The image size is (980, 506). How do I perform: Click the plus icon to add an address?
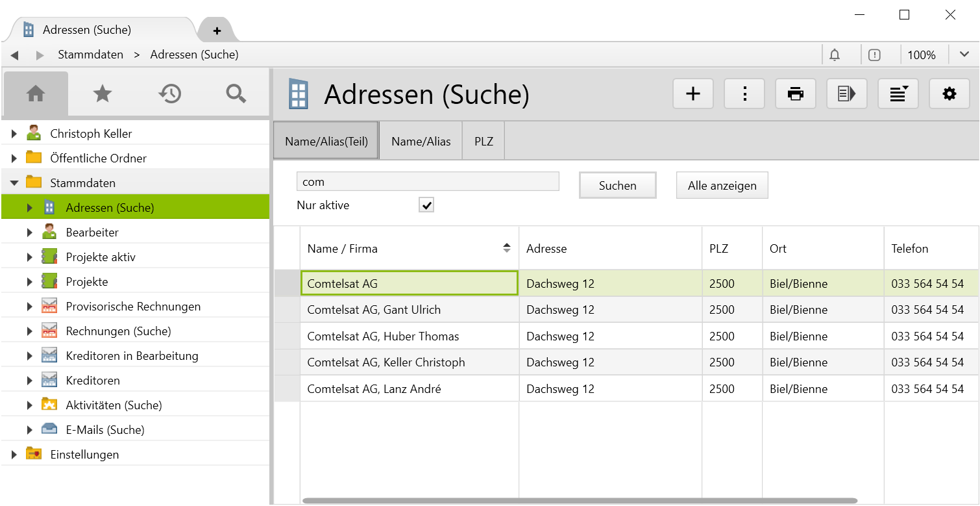click(x=693, y=94)
